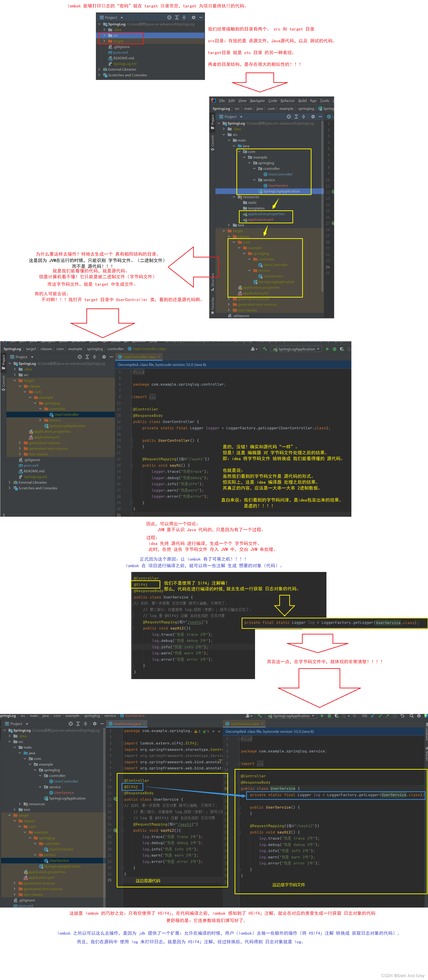This screenshot has width=428, height=980.
Task: Click the Build hammer icon in UserController.class window
Action: (265, 349)
